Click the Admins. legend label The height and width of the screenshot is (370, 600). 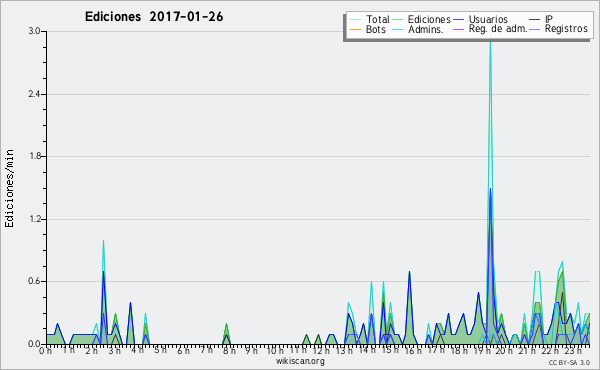click(426, 29)
